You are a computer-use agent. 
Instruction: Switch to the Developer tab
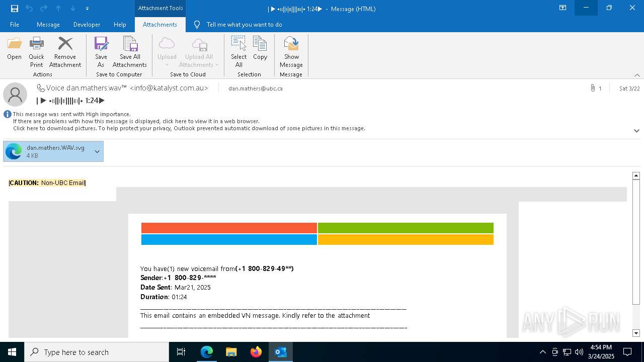coord(87,25)
